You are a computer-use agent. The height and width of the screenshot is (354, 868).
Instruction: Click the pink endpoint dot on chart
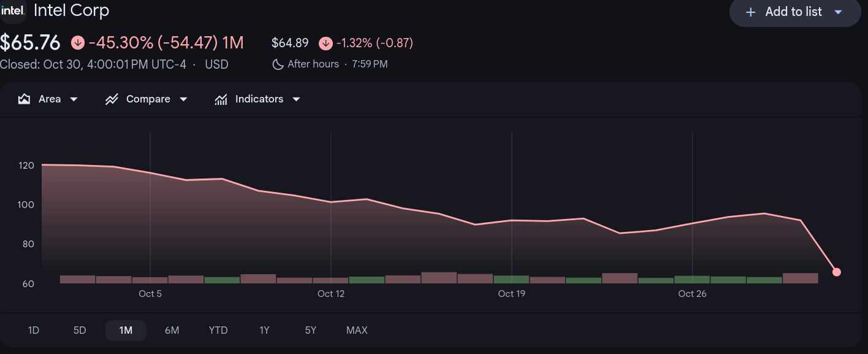tap(837, 272)
